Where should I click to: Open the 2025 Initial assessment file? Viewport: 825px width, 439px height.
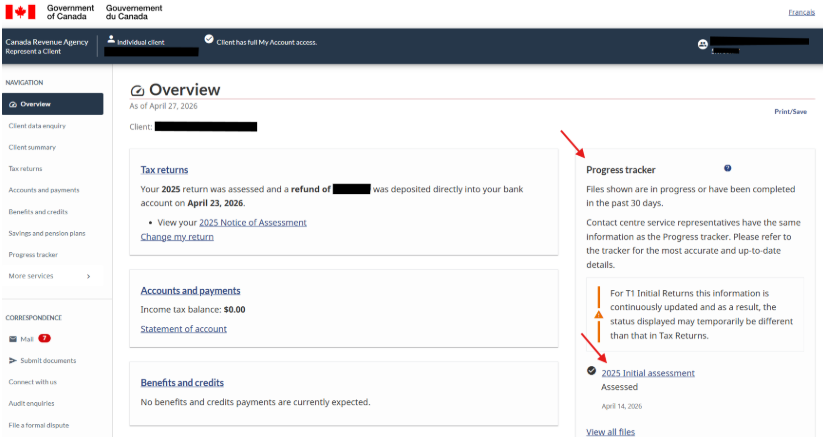coord(647,373)
